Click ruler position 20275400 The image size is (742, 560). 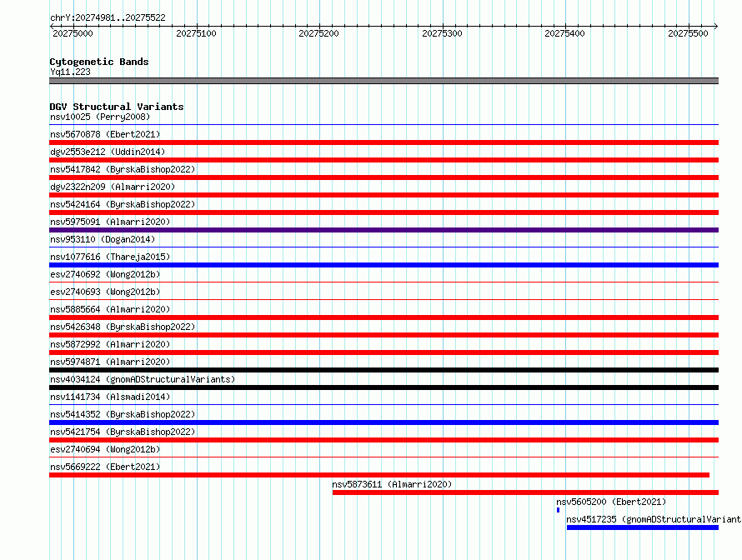565,33
